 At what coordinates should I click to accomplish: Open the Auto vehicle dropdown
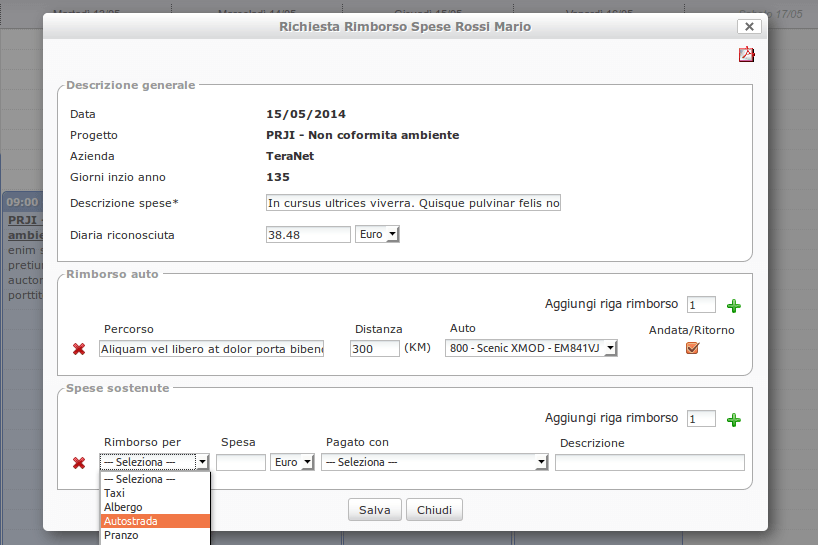click(531, 348)
